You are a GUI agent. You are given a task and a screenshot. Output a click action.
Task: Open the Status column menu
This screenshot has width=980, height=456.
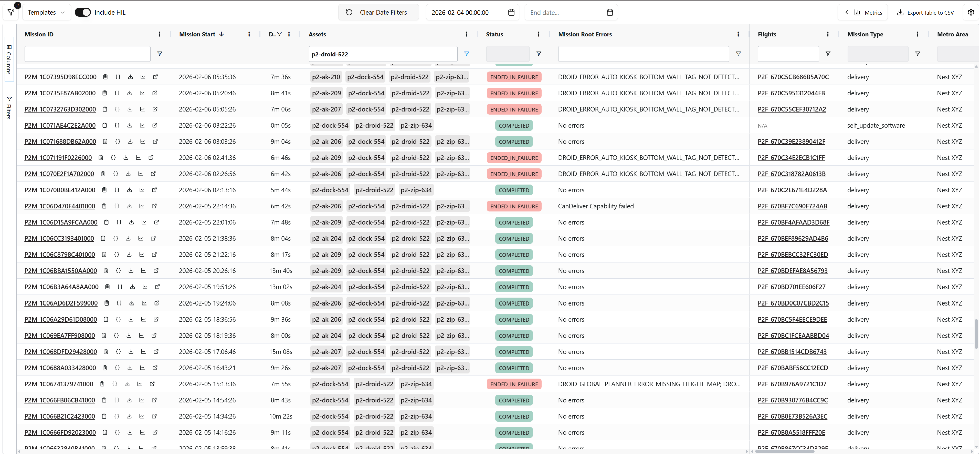pos(538,34)
